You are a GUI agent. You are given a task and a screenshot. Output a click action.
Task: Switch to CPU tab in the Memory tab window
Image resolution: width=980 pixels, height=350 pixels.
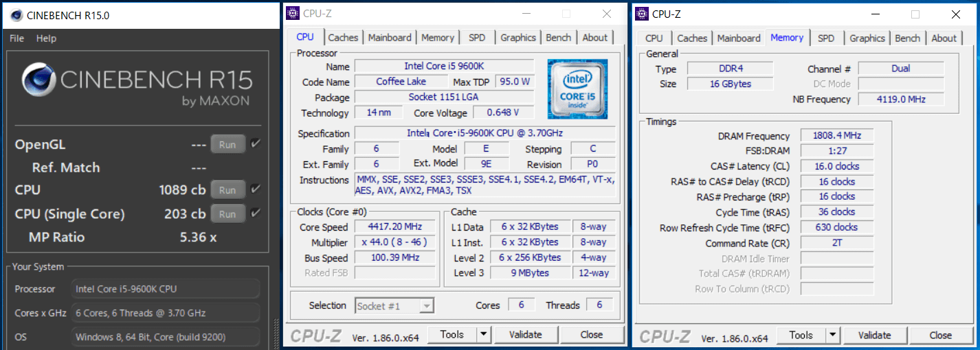click(x=654, y=38)
